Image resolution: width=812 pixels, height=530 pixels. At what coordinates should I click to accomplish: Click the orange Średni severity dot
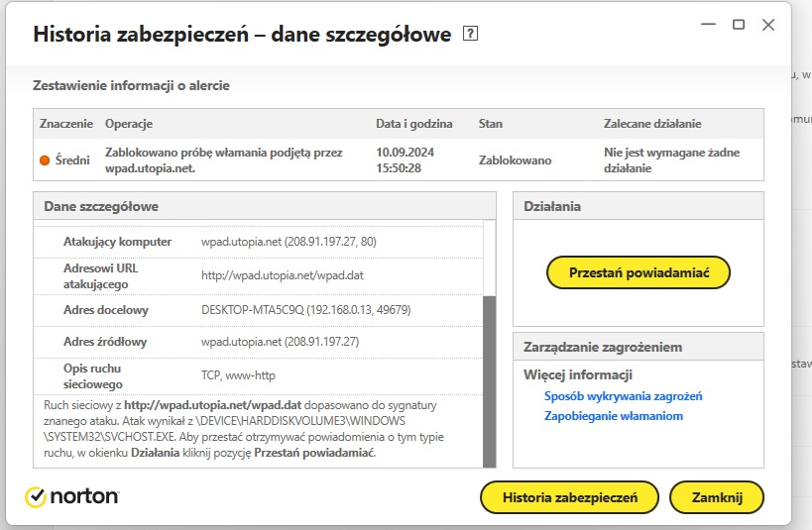45,160
